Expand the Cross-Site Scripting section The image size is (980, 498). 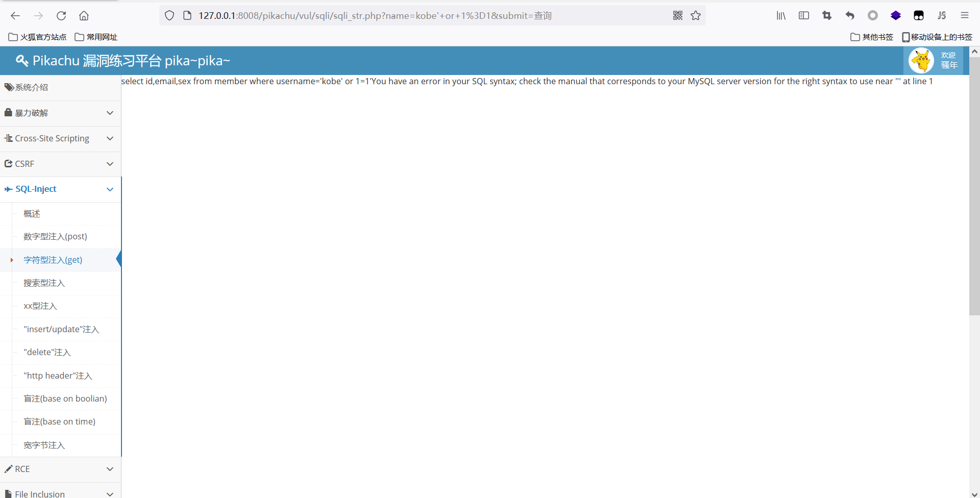(60, 139)
